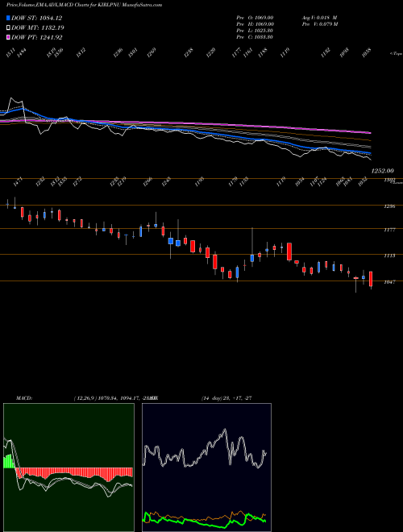Click the 1236 price axis label
403x532 pixels.
coord(390,206)
